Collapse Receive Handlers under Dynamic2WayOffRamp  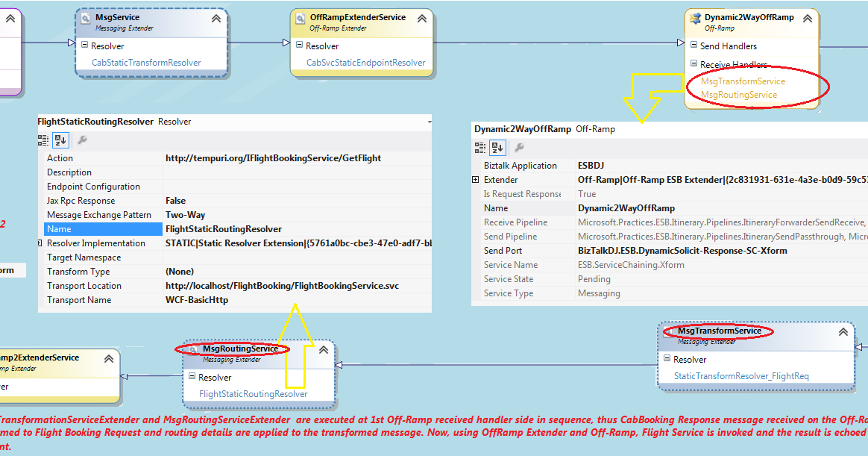[x=693, y=64]
